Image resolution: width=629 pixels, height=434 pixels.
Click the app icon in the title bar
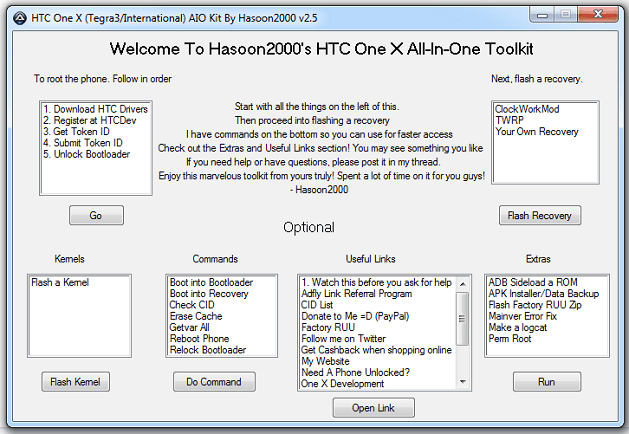point(20,18)
